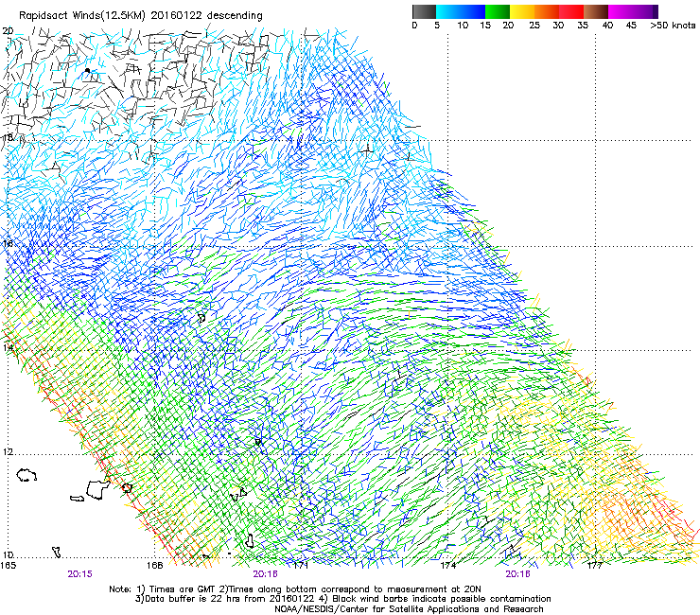Click the cyan 5-10 knots legend color
700x615 pixels.
(x=448, y=11)
